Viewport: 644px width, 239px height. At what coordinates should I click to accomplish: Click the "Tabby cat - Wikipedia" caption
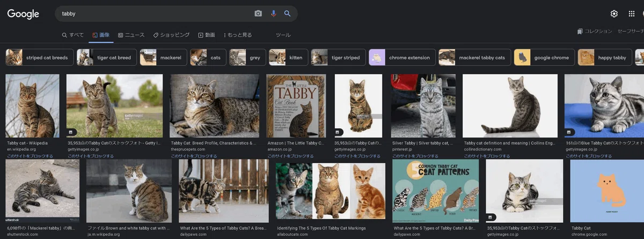coord(27,143)
